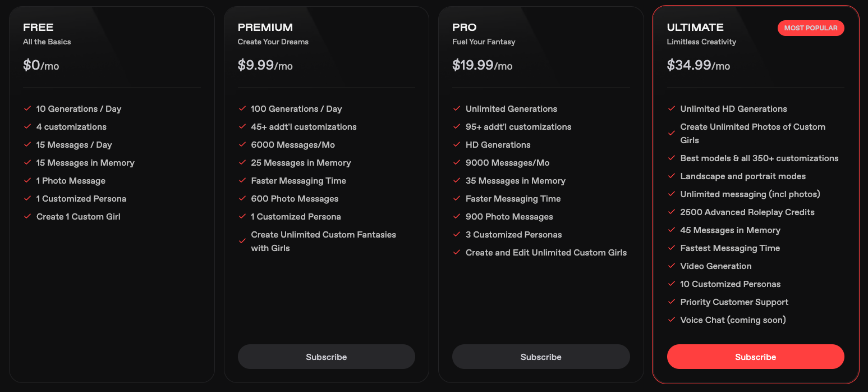Image resolution: width=868 pixels, height=392 pixels.
Task: Click checkmark next to 3 Customized Personas
Action: point(457,234)
